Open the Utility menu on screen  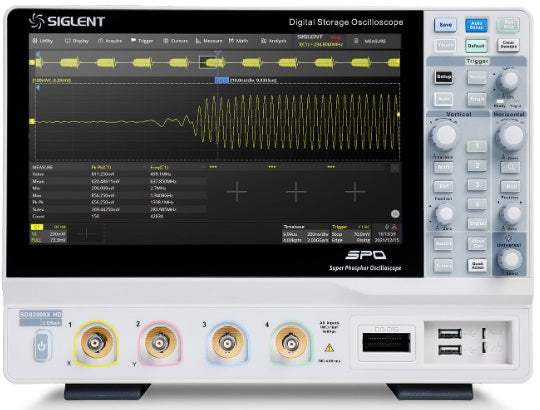click(43, 41)
